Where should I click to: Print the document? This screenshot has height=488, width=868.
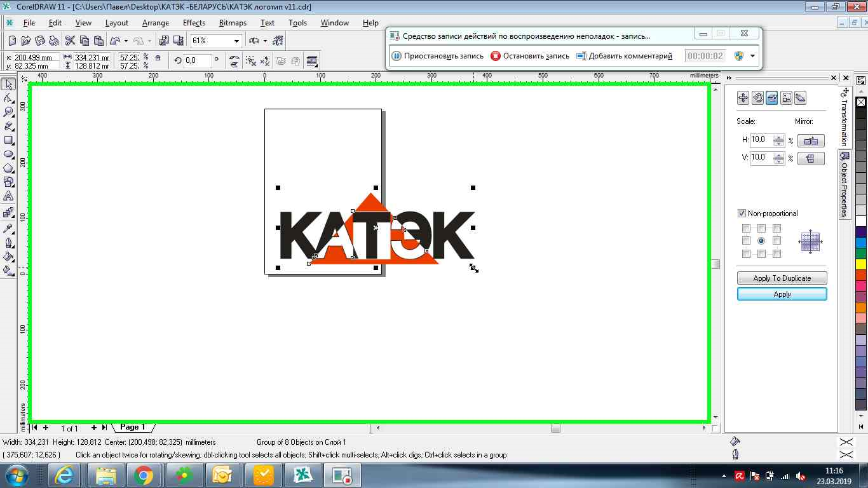click(54, 41)
